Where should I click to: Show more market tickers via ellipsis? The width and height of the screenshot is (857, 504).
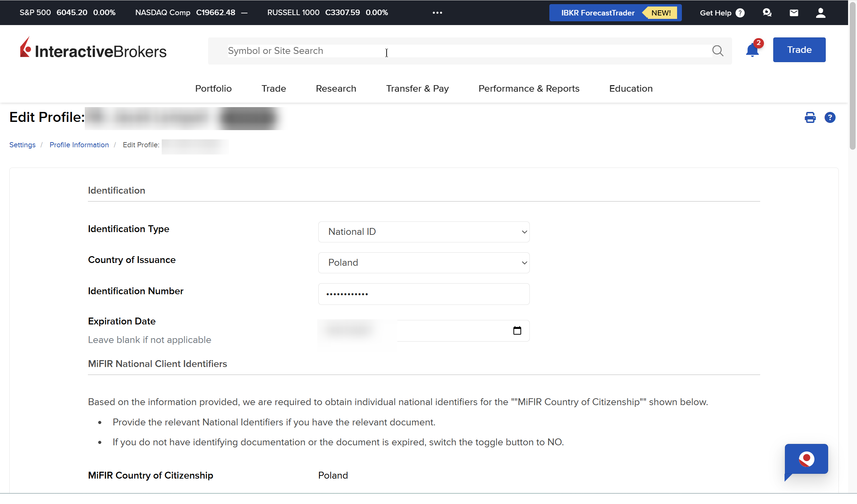pos(437,13)
